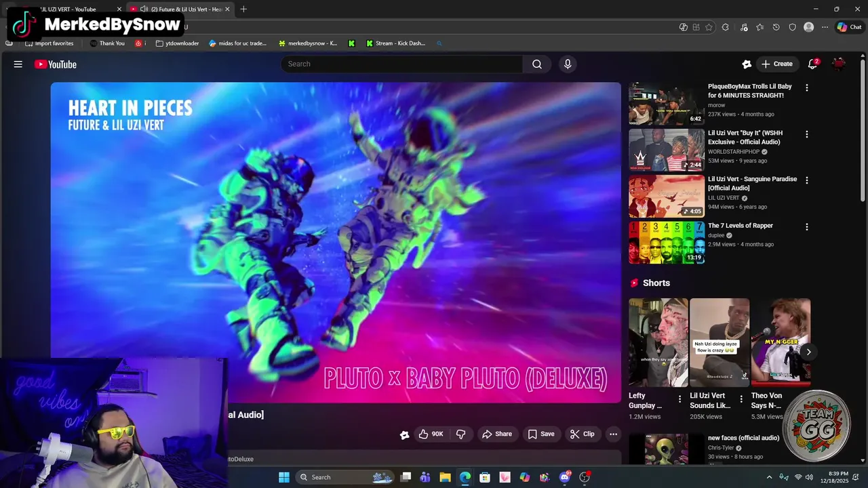The width and height of the screenshot is (868, 488).
Task: Share the Heart In Pieces video
Action: pos(496,434)
